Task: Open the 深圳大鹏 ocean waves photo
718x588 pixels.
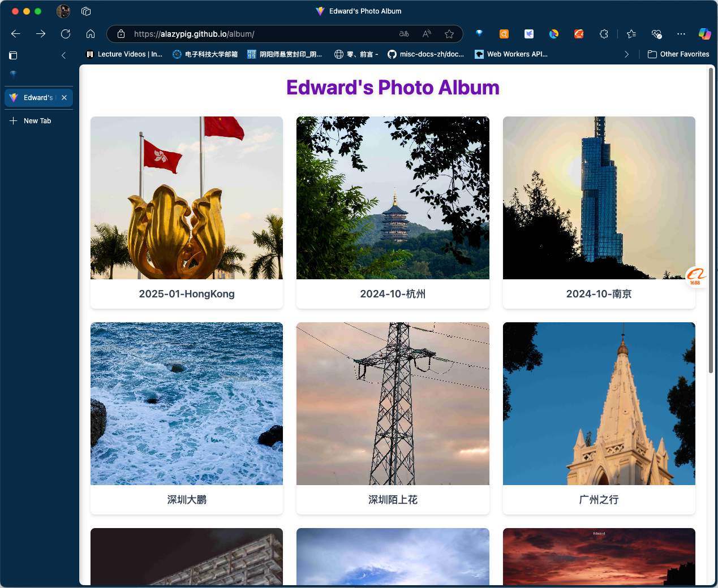Action: (187, 404)
